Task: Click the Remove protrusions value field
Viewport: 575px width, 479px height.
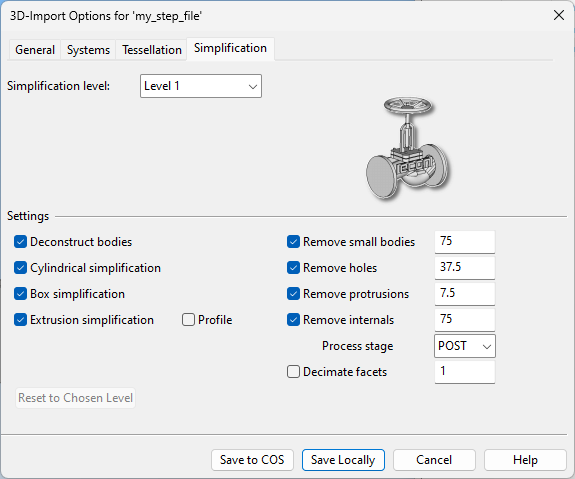Action: 465,293
